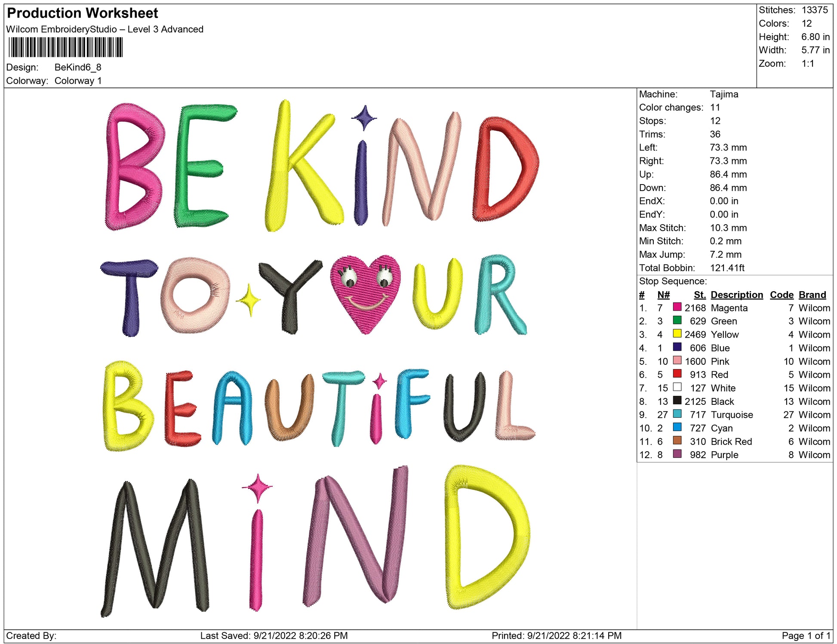
Task: Click the yellow star between TO and YOUR
Action: [x=248, y=300]
